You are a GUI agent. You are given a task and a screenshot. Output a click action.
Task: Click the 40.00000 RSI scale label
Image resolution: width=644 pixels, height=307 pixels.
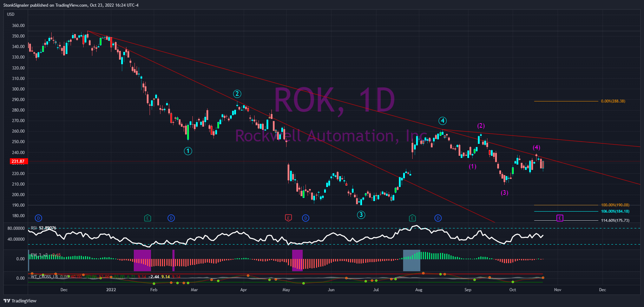(x=16, y=239)
